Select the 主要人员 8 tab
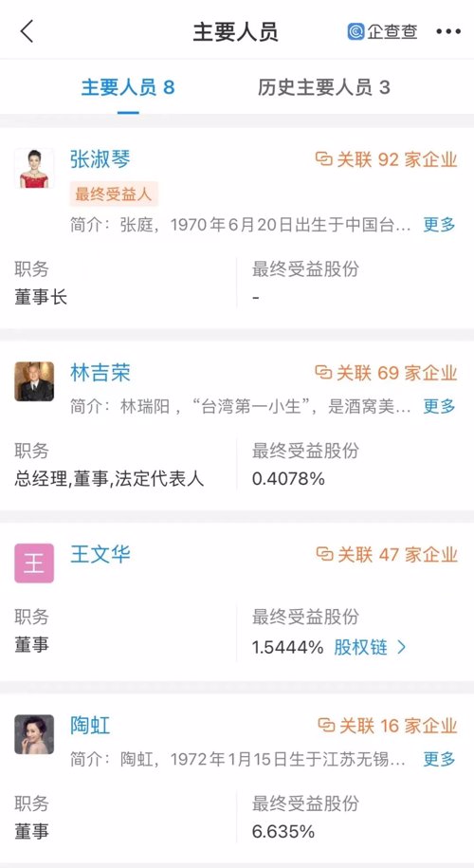Screen dimensions: 474x868 tap(128, 87)
